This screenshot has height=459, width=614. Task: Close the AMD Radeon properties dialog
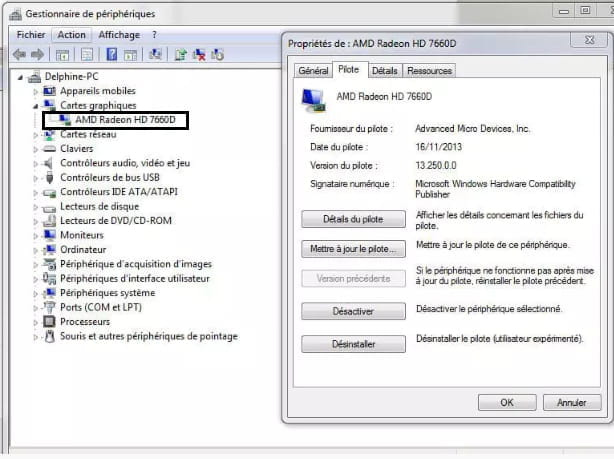click(x=590, y=40)
